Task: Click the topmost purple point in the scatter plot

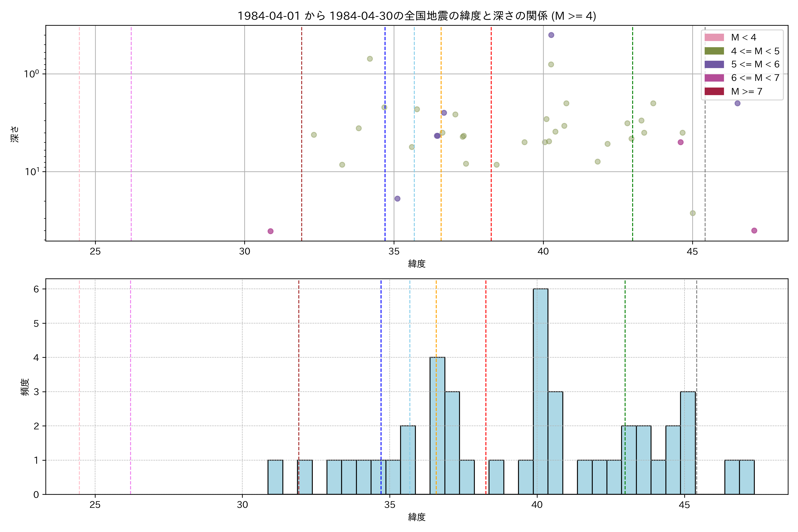Action: point(551,35)
